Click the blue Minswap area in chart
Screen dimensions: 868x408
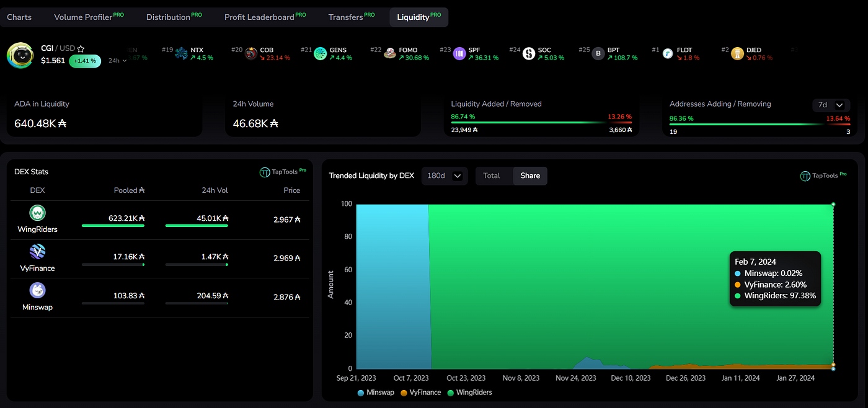(x=392, y=285)
